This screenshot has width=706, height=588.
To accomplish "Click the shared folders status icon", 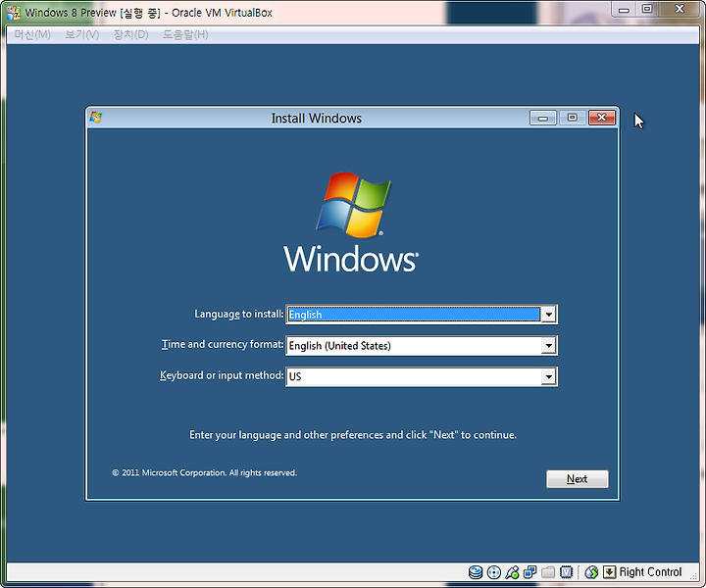I will pos(548,572).
